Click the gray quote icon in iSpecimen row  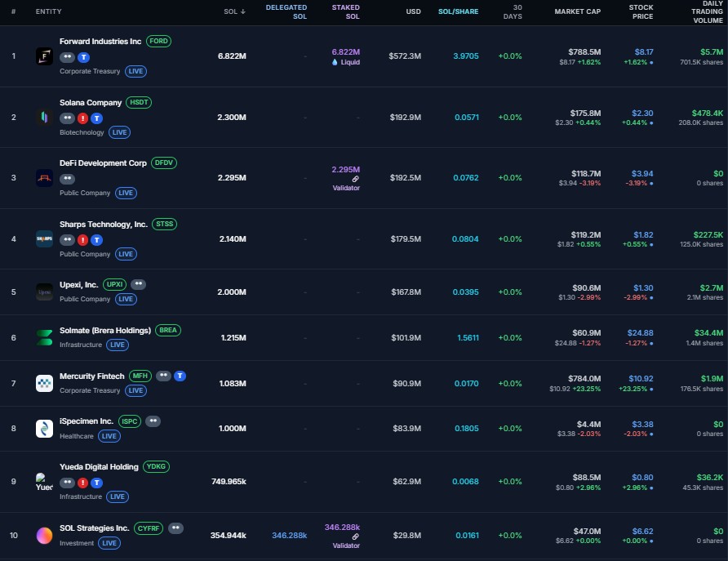(153, 421)
